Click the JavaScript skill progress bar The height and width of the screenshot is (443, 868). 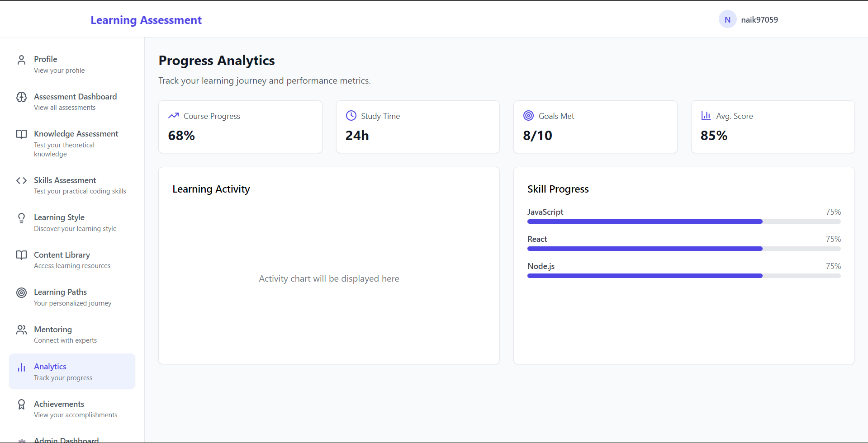point(684,221)
